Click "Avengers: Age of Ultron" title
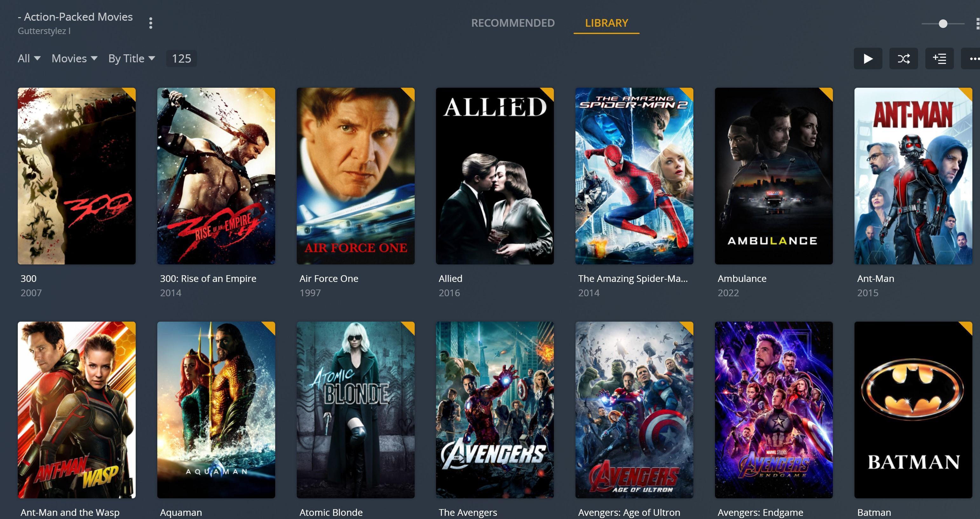Screen dimensions: 980x519 click(x=629, y=513)
